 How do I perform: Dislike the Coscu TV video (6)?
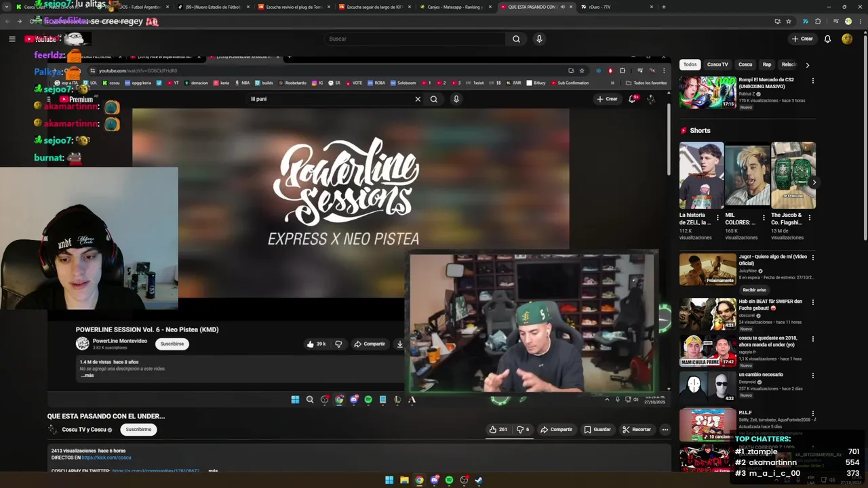point(523,429)
